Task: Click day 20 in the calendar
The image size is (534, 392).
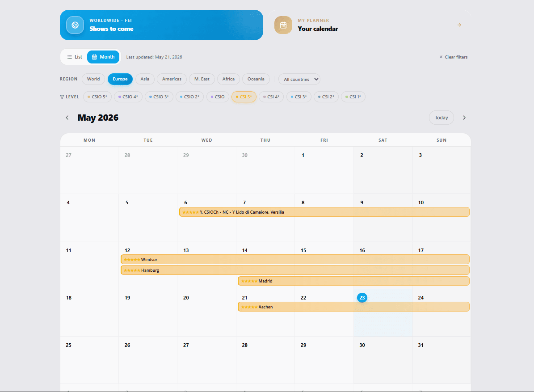Action: pyautogui.click(x=186, y=298)
